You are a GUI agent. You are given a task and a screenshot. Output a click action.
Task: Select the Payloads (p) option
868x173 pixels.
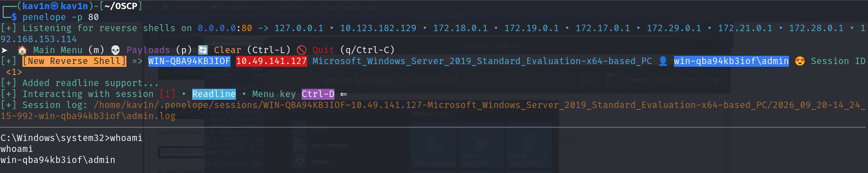[159, 50]
